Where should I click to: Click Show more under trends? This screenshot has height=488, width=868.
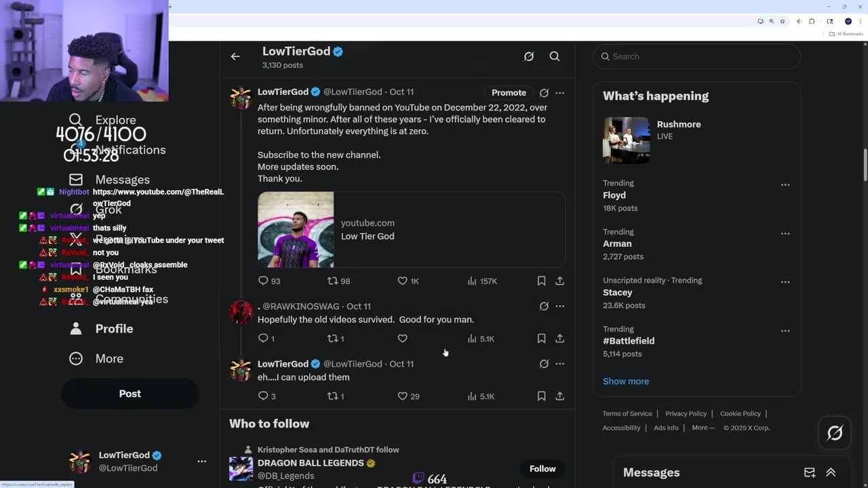pos(626,381)
